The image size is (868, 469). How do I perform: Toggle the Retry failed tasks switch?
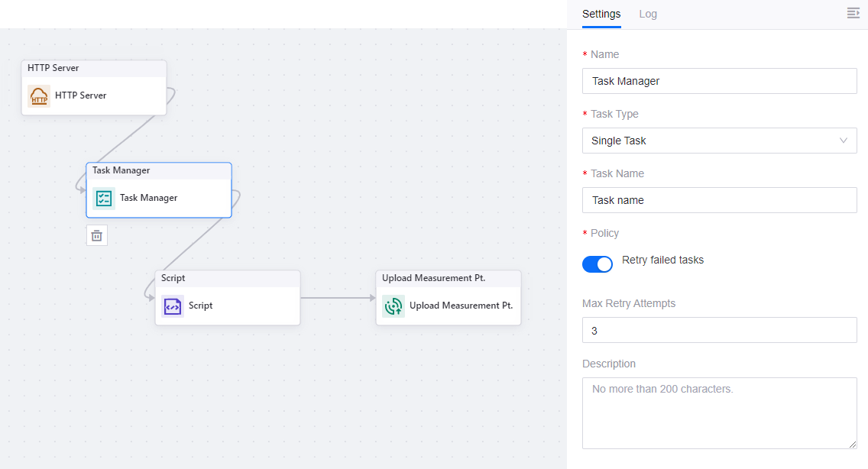[598, 264]
